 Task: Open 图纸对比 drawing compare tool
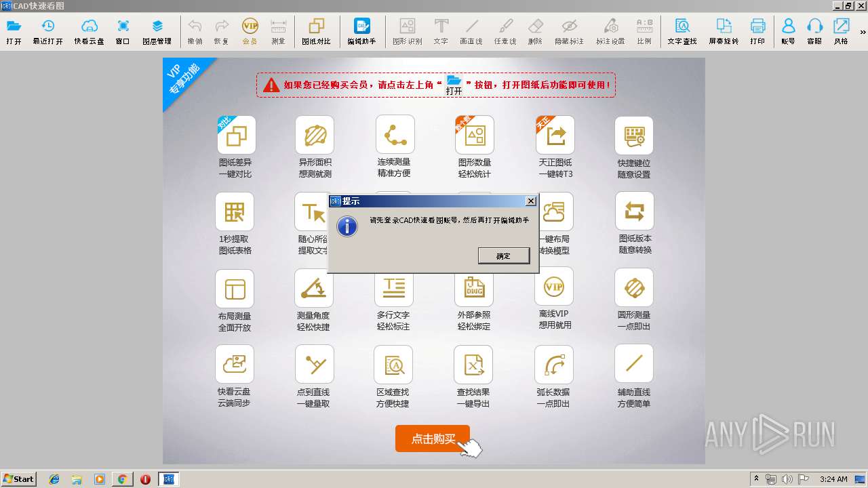(316, 31)
